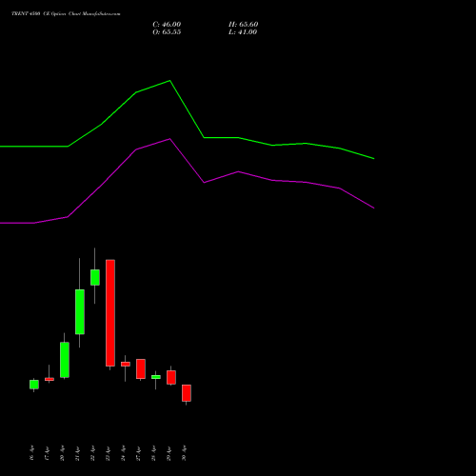Select the last red candle for 30 Apr
The image size is (476, 476).
pyautogui.click(x=187, y=393)
